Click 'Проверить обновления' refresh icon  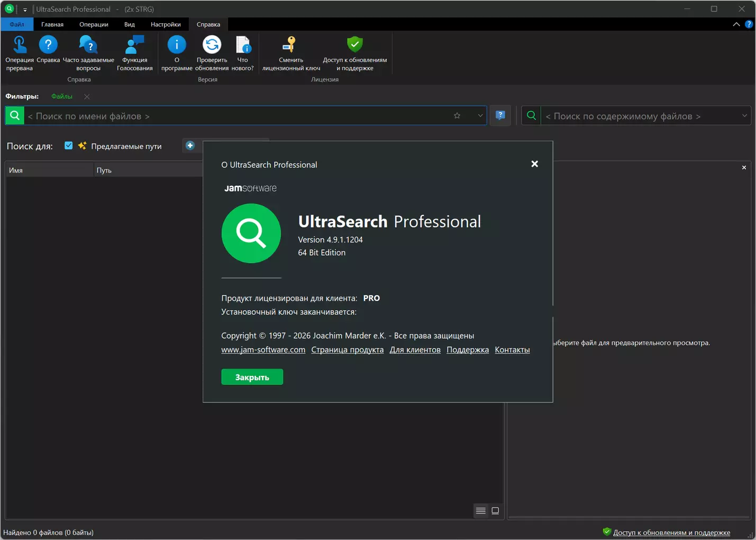point(212,46)
